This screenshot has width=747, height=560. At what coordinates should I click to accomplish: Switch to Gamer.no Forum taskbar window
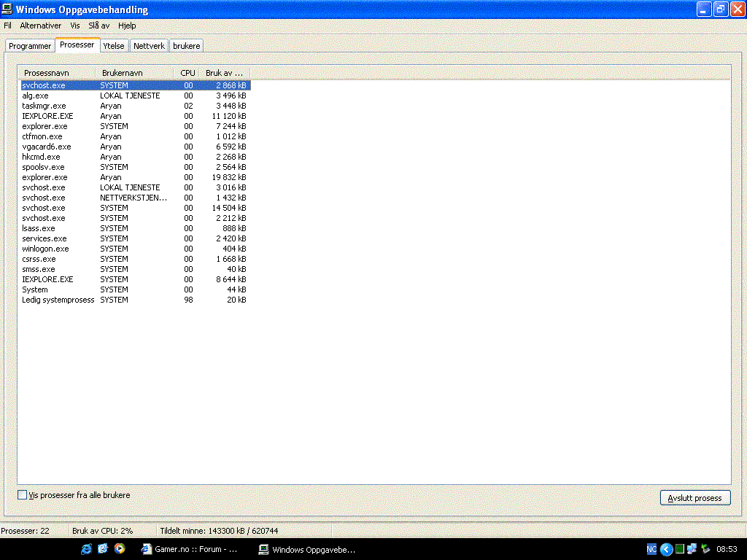(190, 549)
